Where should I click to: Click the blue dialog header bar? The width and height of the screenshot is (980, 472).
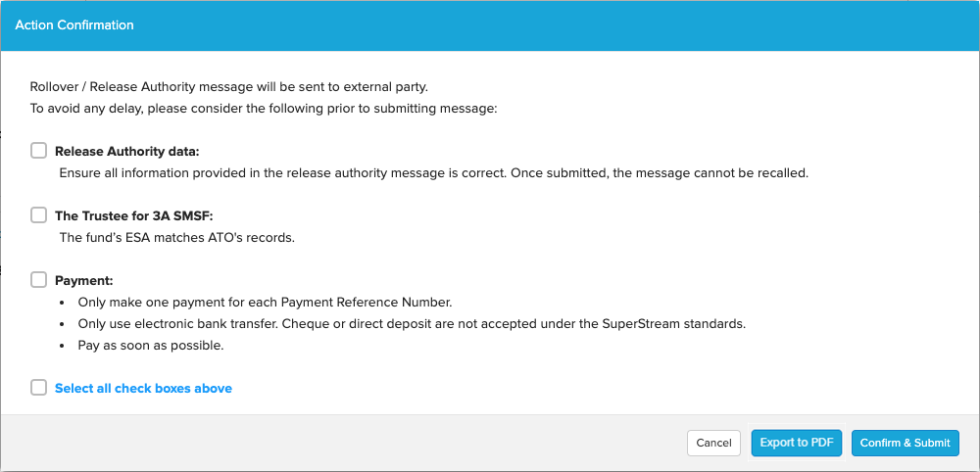point(490,25)
